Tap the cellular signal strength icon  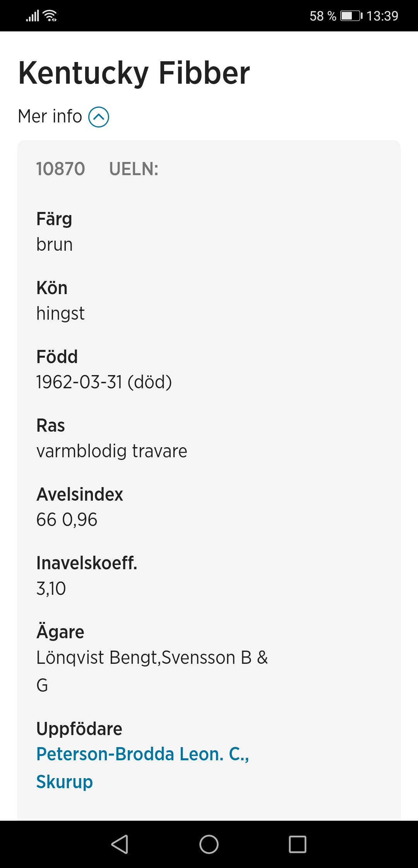(33, 16)
